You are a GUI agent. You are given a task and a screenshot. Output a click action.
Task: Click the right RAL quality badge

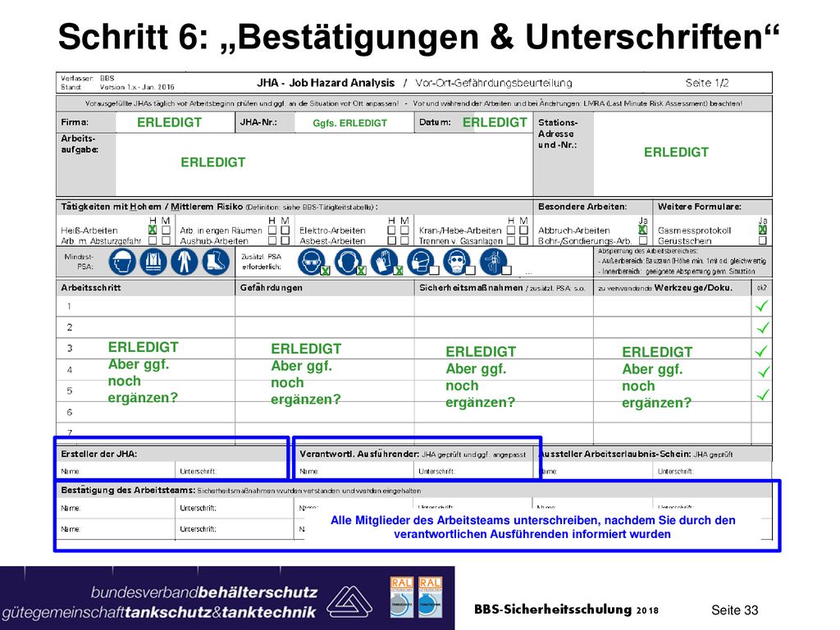[430, 597]
